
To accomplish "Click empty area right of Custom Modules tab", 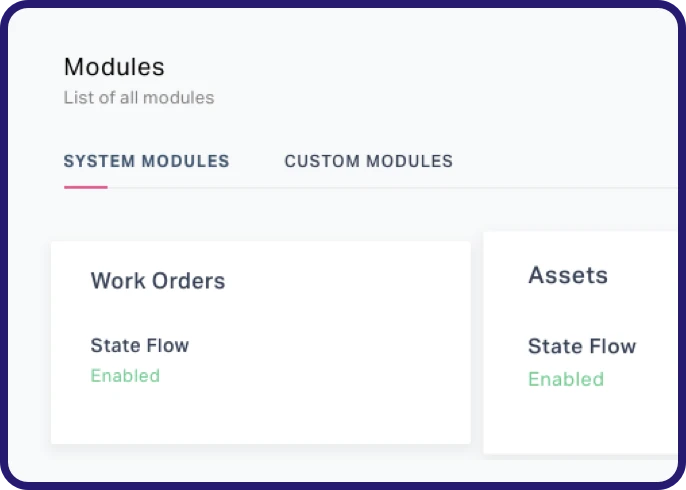I will coord(560,161).
